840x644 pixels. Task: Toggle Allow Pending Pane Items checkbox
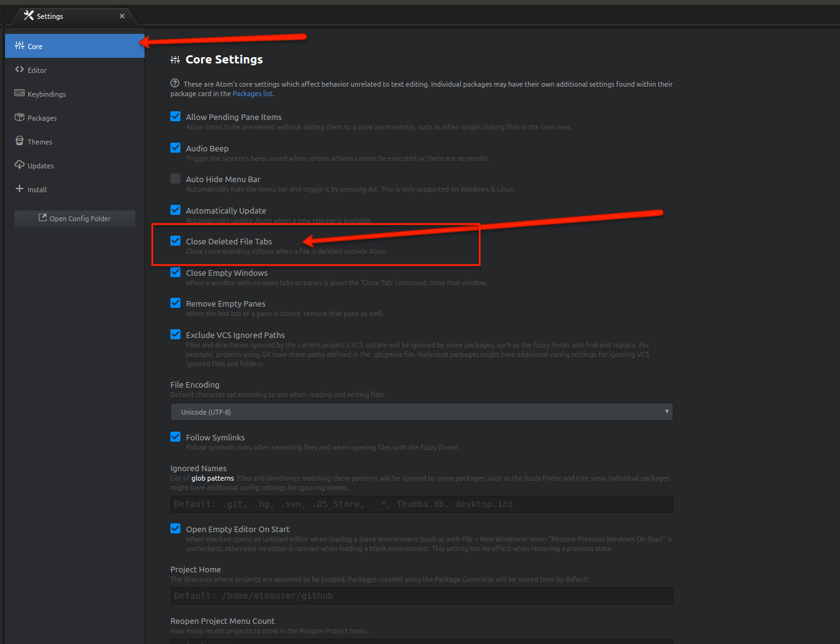[x=175, y=116]
